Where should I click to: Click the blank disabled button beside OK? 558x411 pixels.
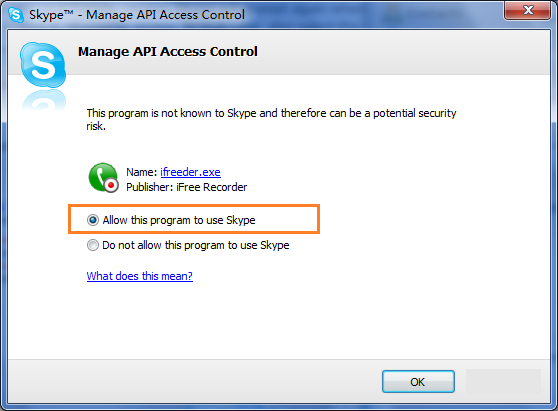pos(503,381)
